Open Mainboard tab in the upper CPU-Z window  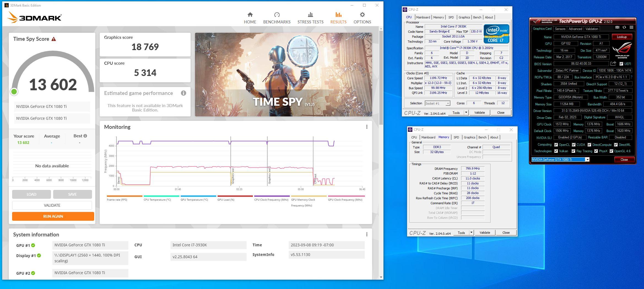coord(423,17)
